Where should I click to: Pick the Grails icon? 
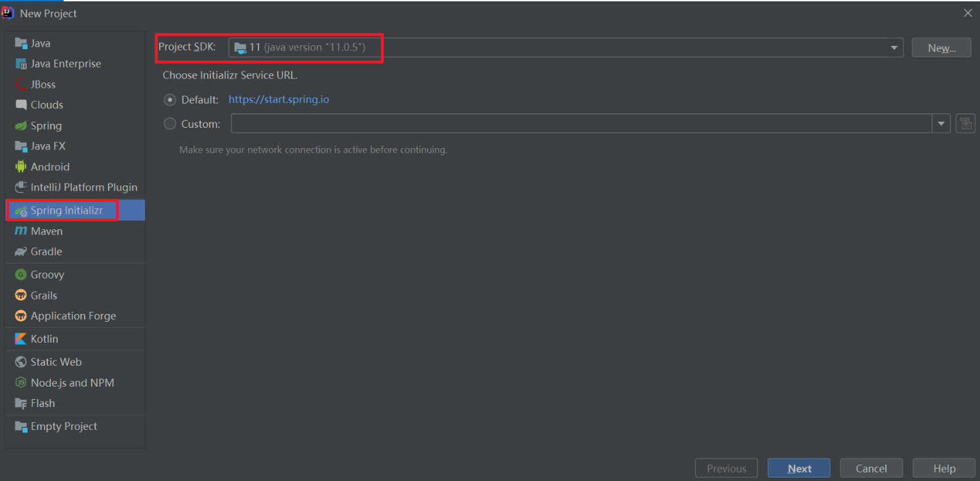(21, 296)
